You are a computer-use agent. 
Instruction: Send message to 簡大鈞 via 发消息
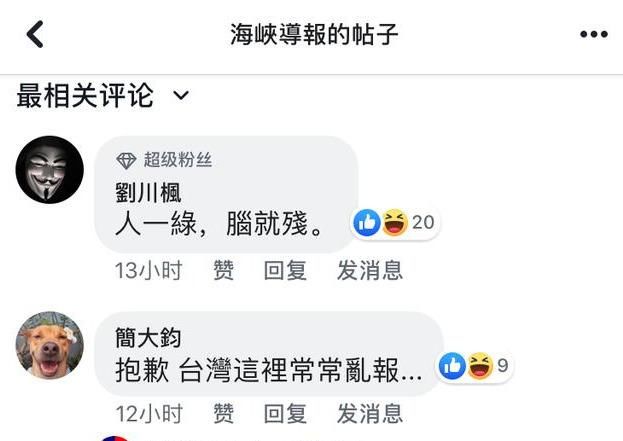[370, 413]
